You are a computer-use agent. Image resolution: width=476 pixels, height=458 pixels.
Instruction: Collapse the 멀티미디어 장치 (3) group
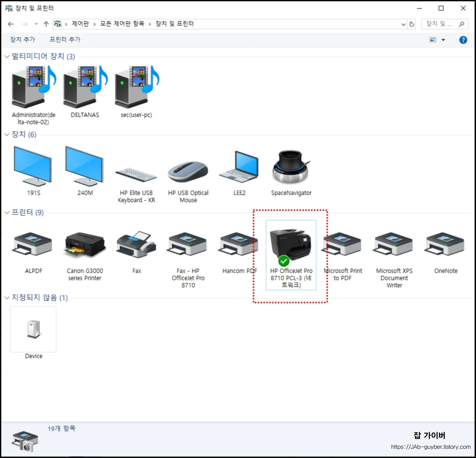[x=7, y=56]
